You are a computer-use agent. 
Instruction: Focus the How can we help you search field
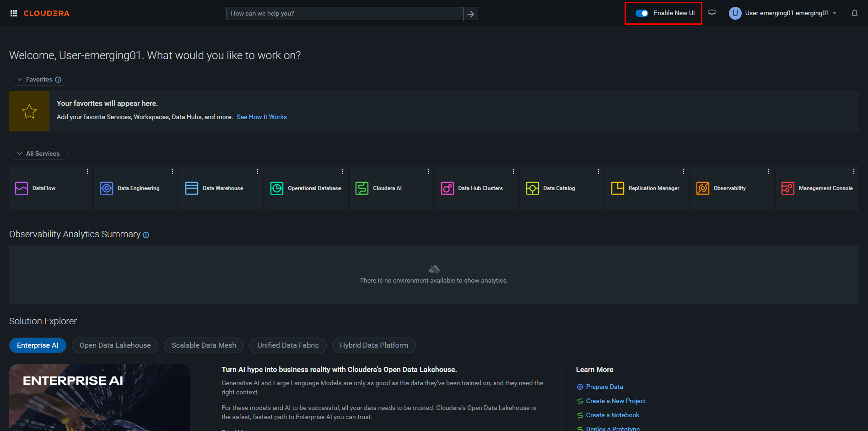click(x=345, y=14)
